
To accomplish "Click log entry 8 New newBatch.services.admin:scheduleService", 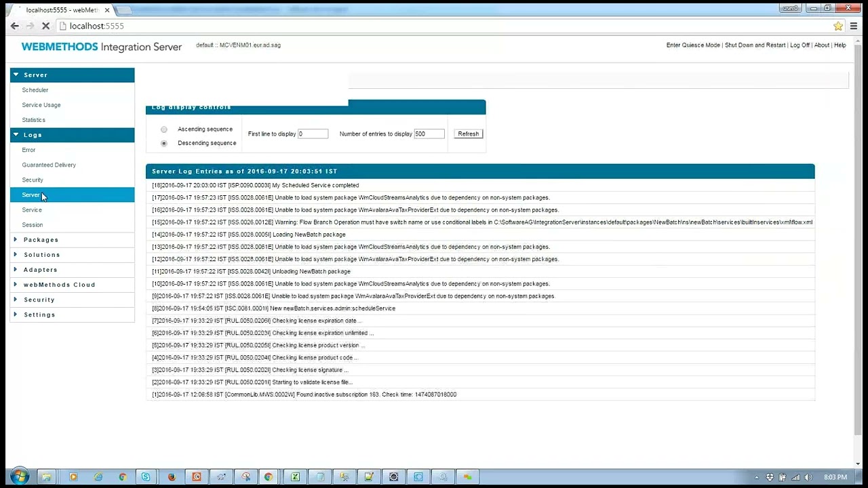I will [x=480, y=308].
